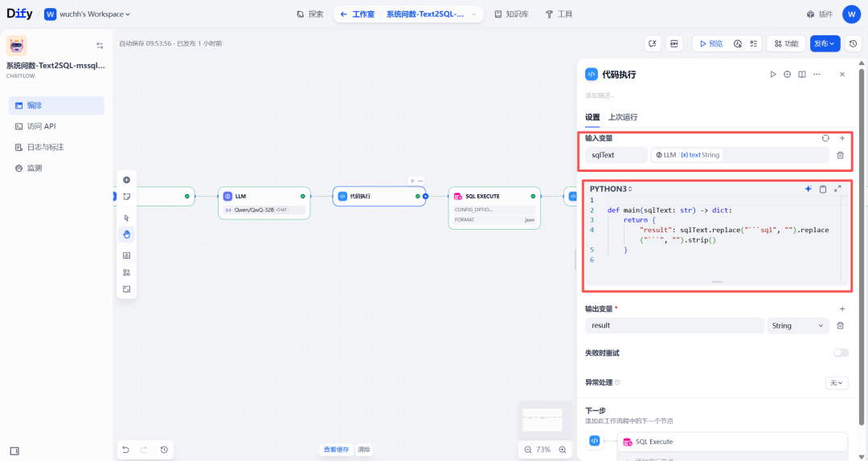Add an input variable with plus icon

(x=842, y=138)
